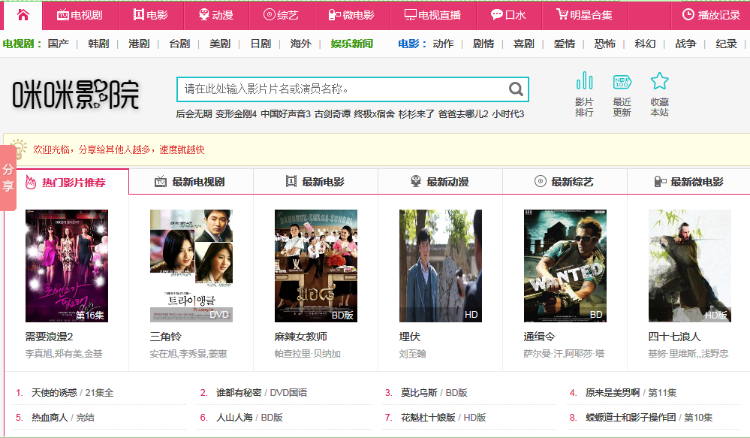Open the 电影 nav item
This screenshot has height=438, width=750.
[151, 15]
